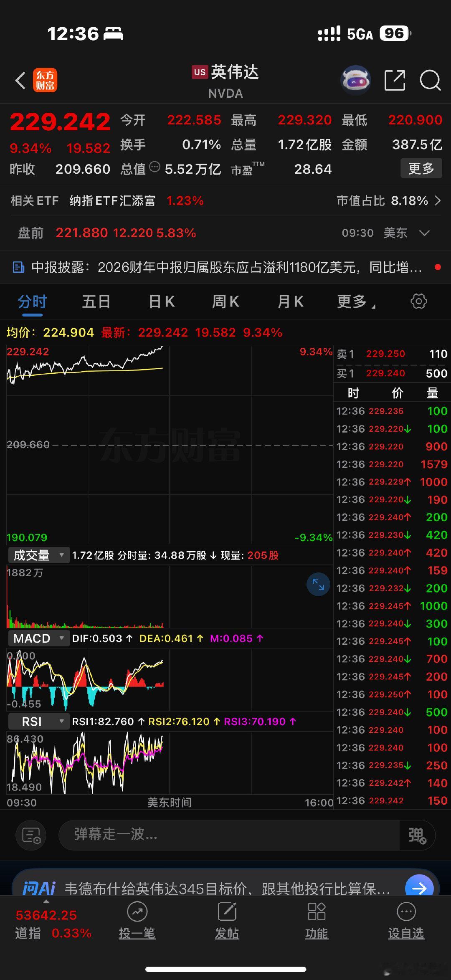Viewport: 451px width, 980px height.
Task: Switch to the 五日 tab
Action: [96, 301]
